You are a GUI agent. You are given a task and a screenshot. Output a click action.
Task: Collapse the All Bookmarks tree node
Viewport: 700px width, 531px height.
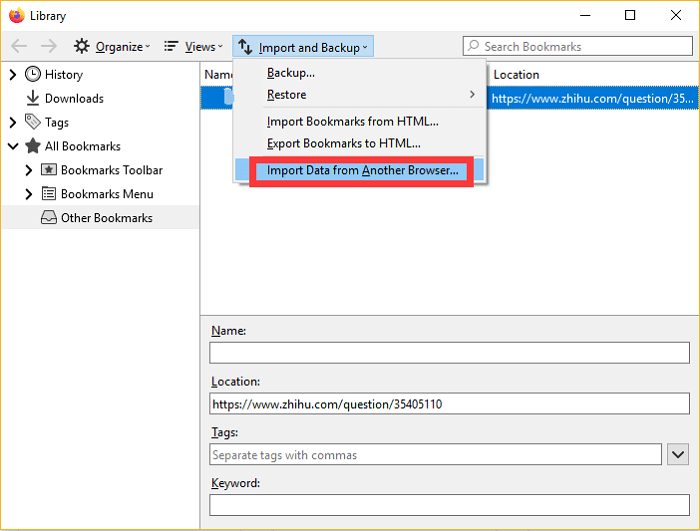pyautogui.click(x=13, y=146)
